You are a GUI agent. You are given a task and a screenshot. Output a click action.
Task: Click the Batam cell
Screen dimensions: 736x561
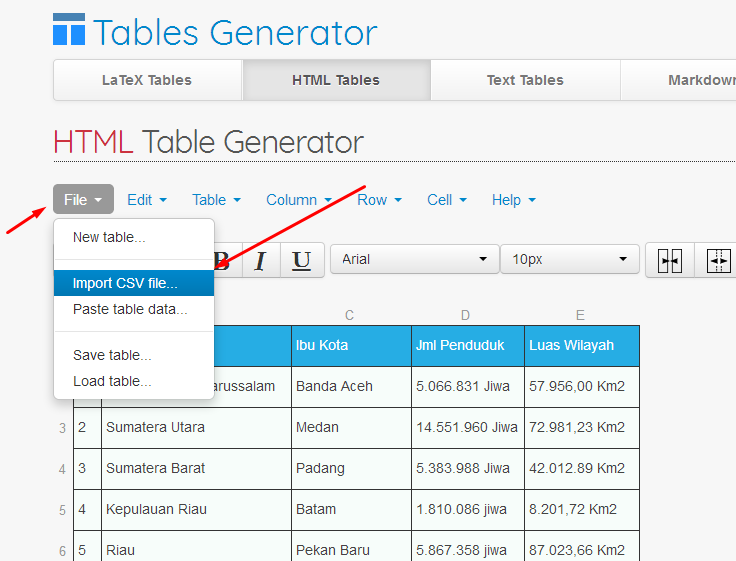pos(351,510)
